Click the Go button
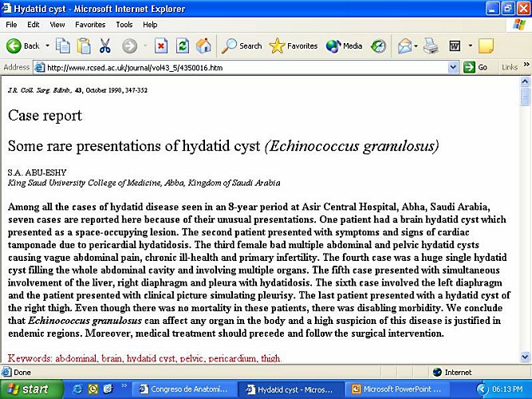The image size is (532, 399). [475, 67]
